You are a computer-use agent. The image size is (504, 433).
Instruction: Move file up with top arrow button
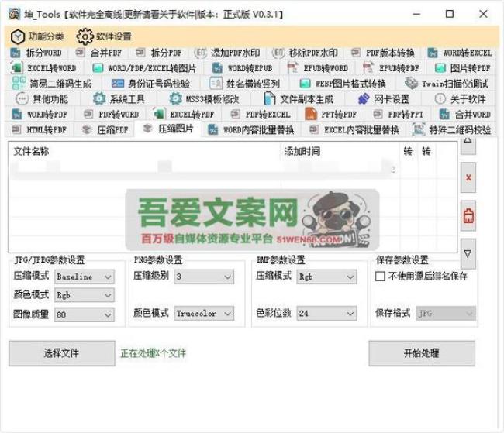click(x=468, y=145)
